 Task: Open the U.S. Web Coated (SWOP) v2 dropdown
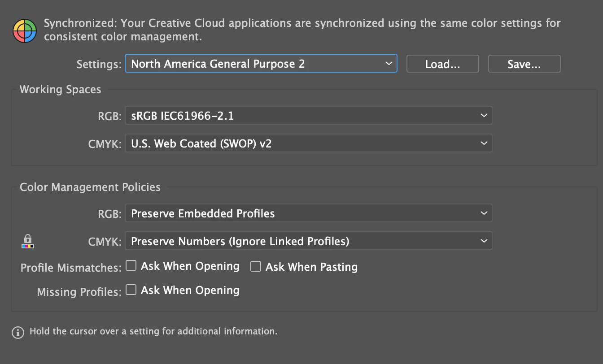[308, 143]
